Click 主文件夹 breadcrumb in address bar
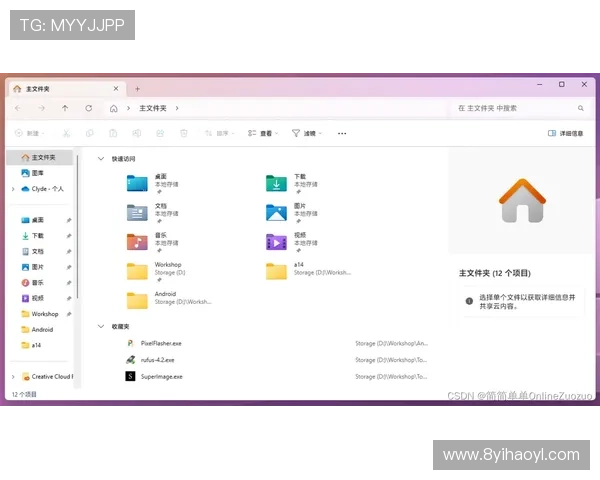The image size is (600, 480). [153, 108]
